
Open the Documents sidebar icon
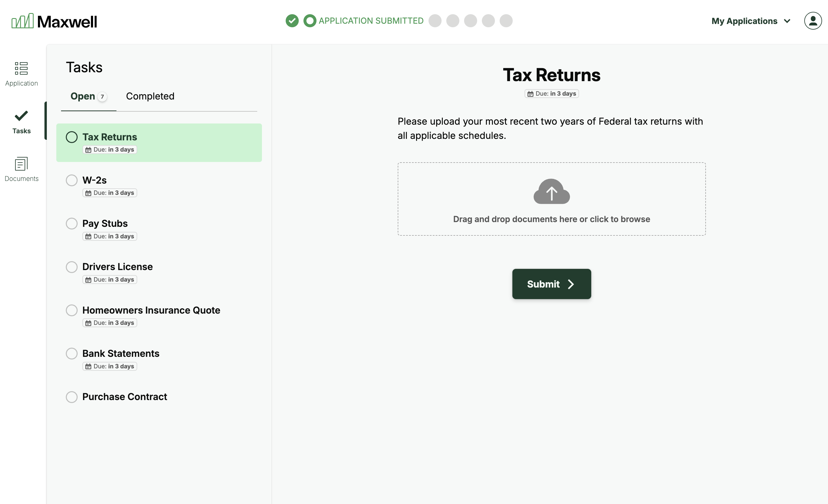(21, 164)
